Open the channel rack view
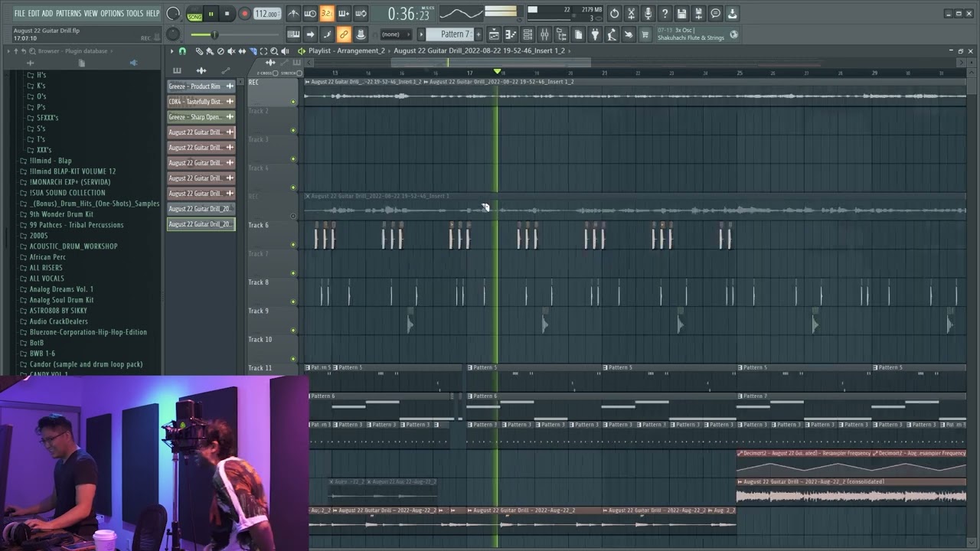This screenshot has width=980, height=551. [528, 34]
